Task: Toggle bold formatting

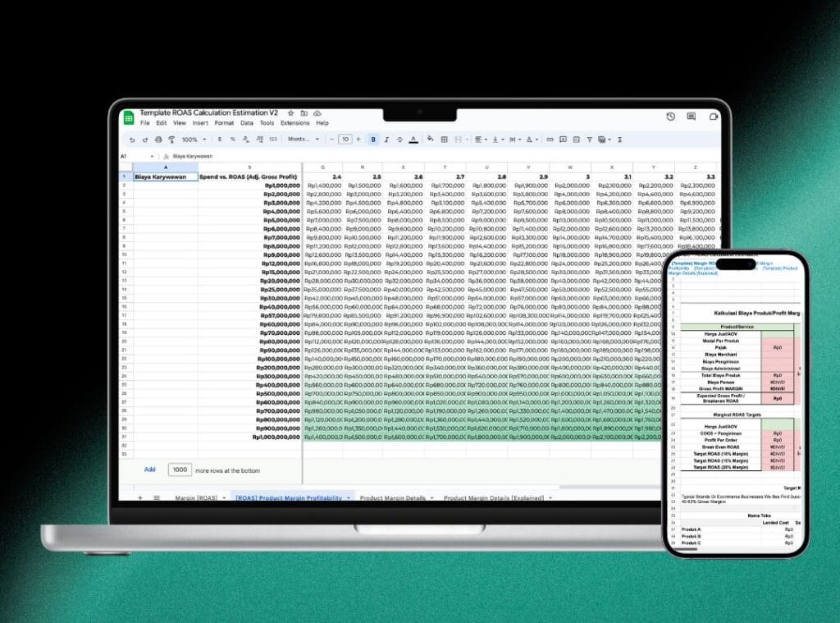Action: (373, 140)
